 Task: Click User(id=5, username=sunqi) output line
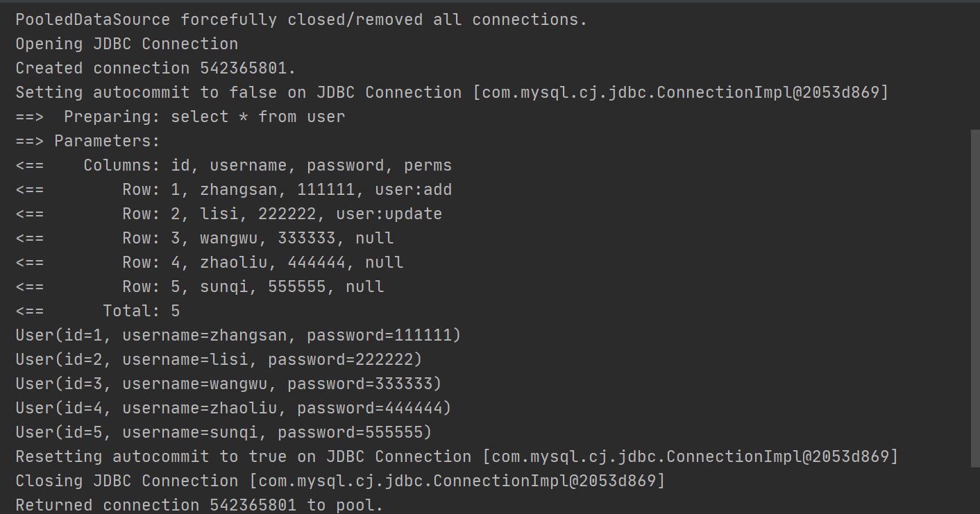(x=224, y=432)
